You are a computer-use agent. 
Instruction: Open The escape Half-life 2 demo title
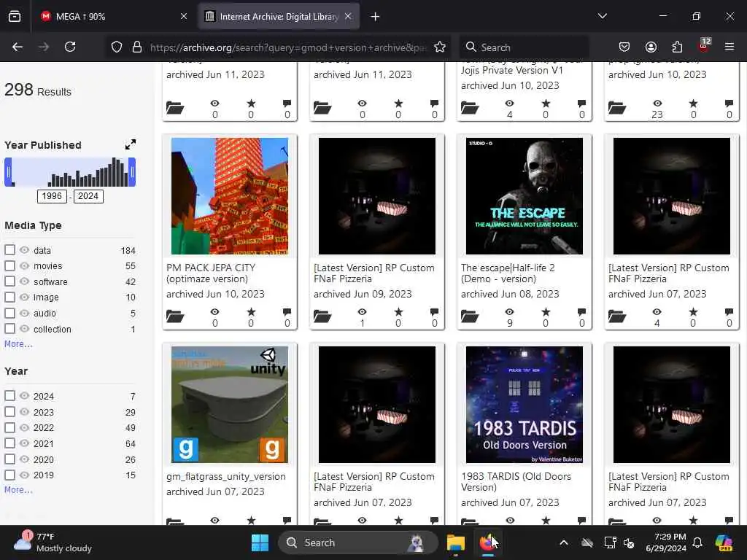pos(508,273)
